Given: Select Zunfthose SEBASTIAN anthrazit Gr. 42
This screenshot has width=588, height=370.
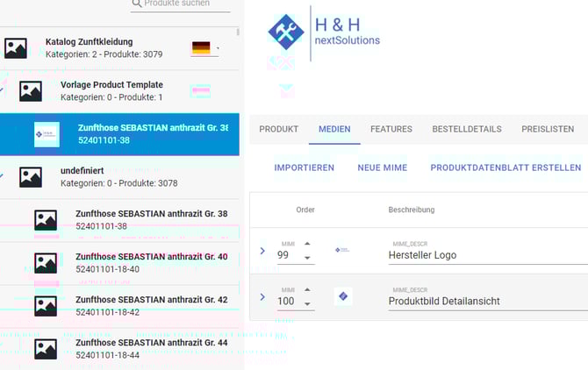Looking at the screenshot, I should [x=119, y=306].
